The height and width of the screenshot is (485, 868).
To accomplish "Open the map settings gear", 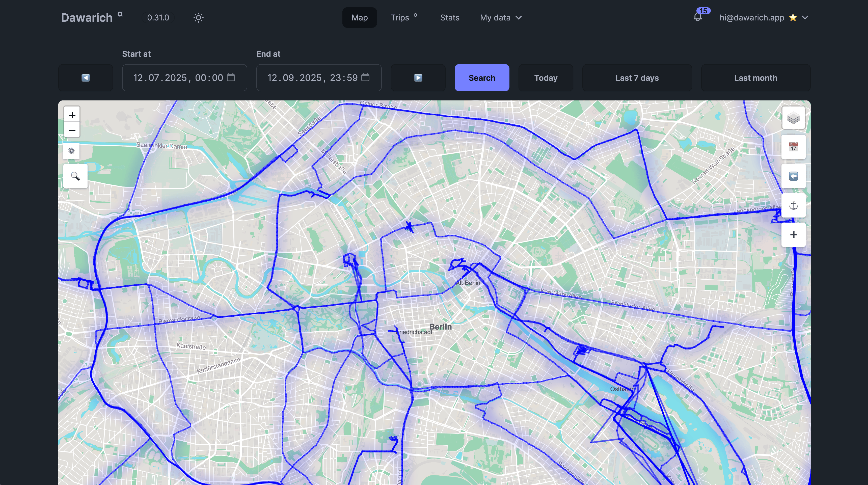I will 71,151.
